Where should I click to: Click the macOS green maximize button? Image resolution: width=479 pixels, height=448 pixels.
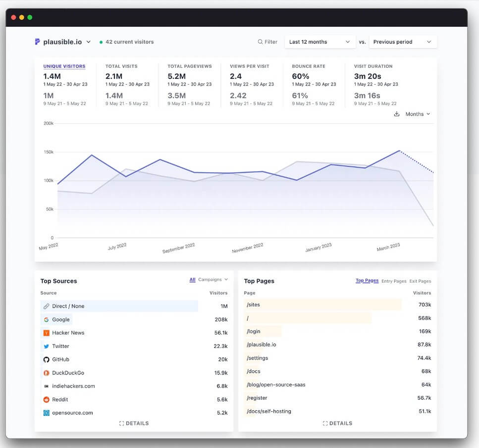coord(30,17)
